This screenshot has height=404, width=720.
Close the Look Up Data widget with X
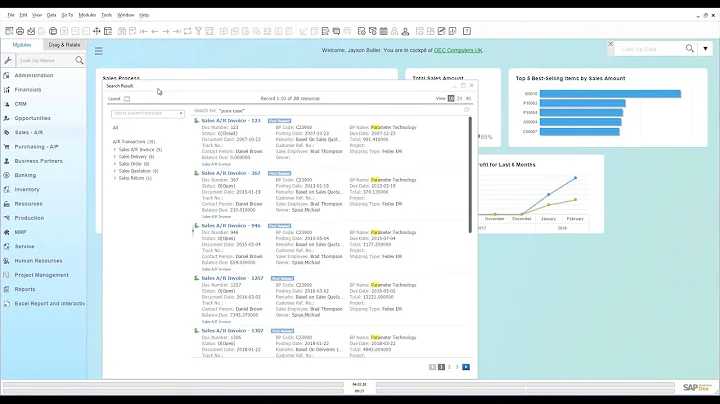(x=610, y=44)
